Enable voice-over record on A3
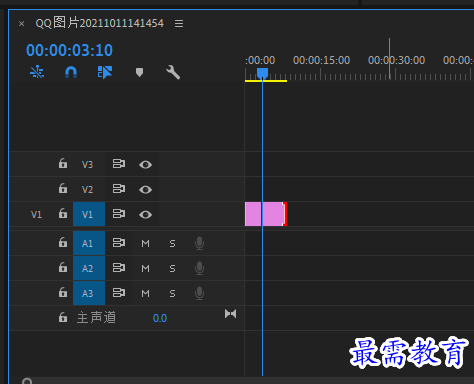The image size is (474, 384). click(x=199, y=293)
